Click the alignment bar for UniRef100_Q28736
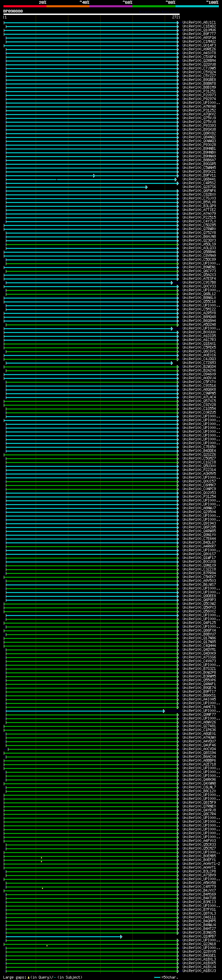The width and height of the screenshot is (222, 980). (76, 187)
